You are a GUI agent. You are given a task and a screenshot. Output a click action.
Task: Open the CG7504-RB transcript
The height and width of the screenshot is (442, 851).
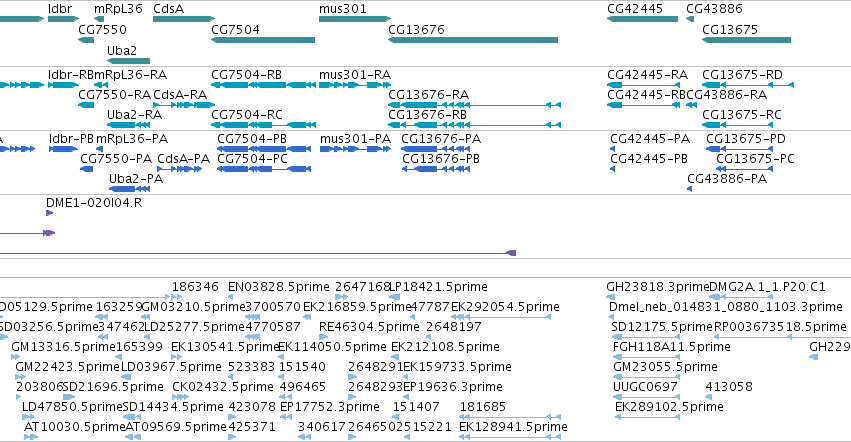coord(263,85)
